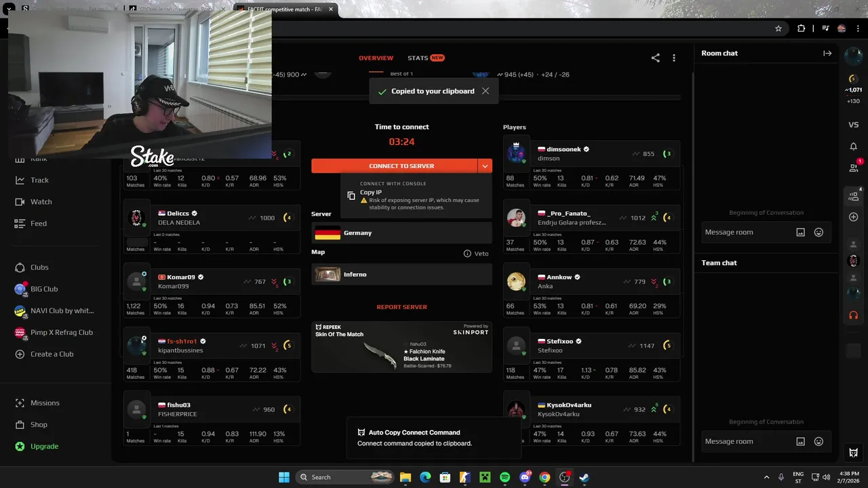
Task: Click the FACEIT logo icon bottom right
Action: (x=854, y=453)
